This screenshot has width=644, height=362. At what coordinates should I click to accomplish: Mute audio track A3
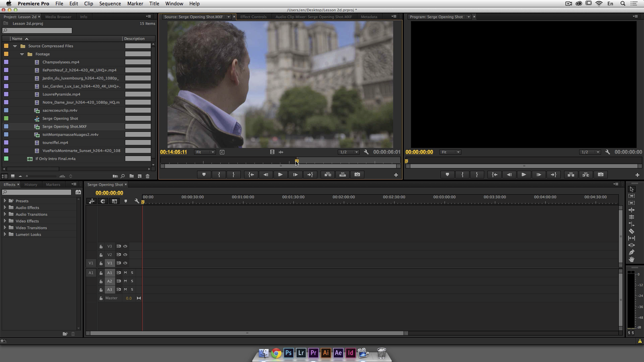click(125, 290)
